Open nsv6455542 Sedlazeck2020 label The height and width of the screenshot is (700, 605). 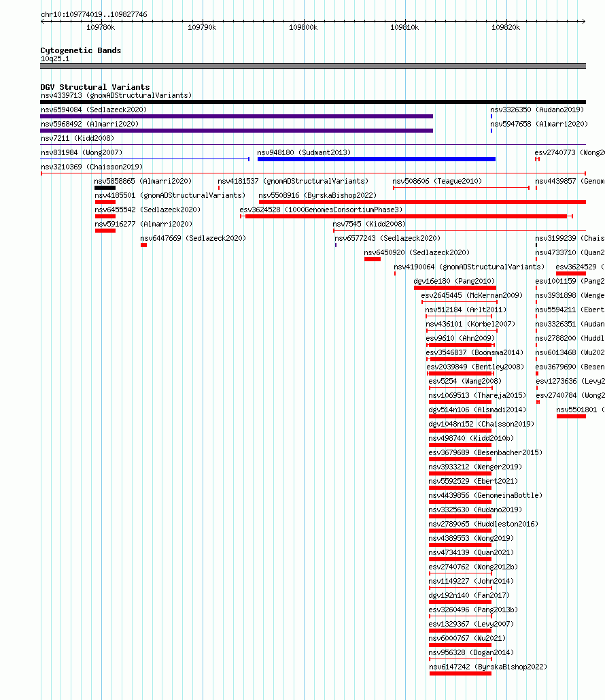(x=148, y=210)
